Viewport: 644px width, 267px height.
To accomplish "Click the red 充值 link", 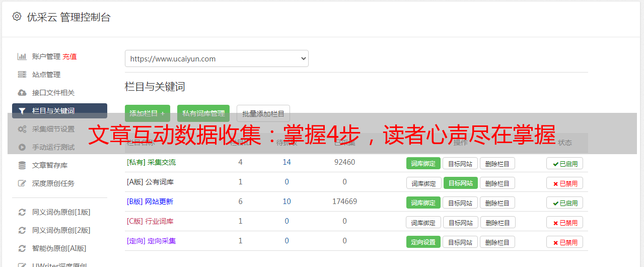I will coord(69,56).
